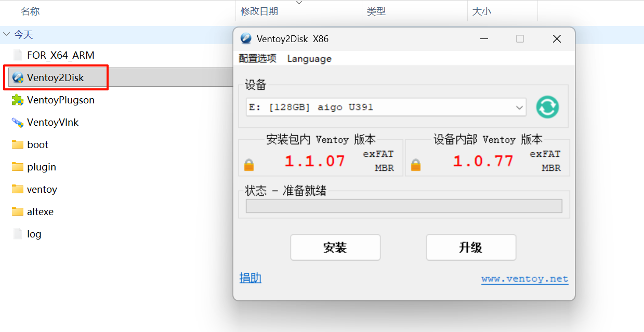644x332 pixels.
Task: Click the 状态 - 准备就绪 status label
Action: click(286, 191)
